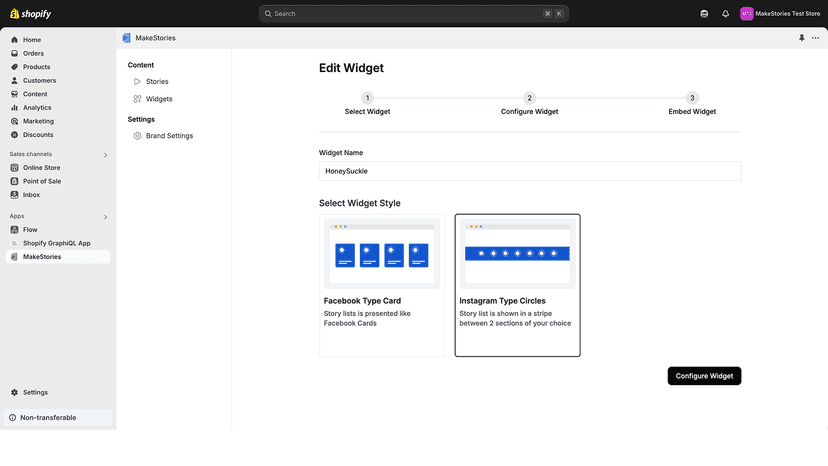Open the Widgets page
The height and width of the screenshot is (466, 828).
point(159,99)
